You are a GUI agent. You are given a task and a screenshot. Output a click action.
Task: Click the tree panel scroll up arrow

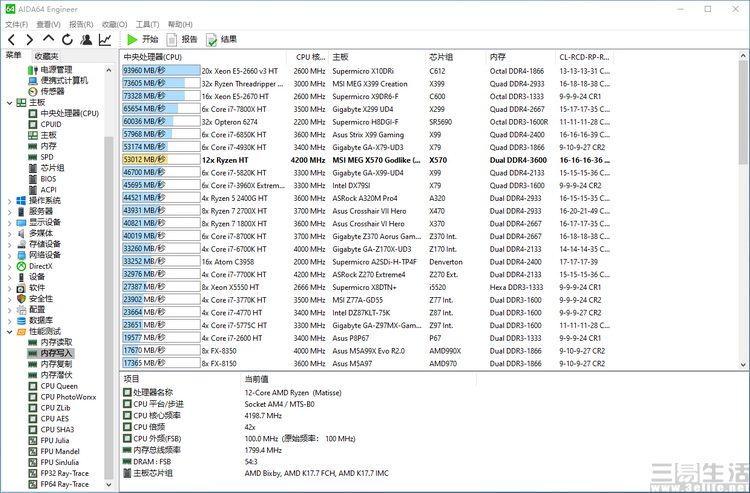tap(109, 70)
